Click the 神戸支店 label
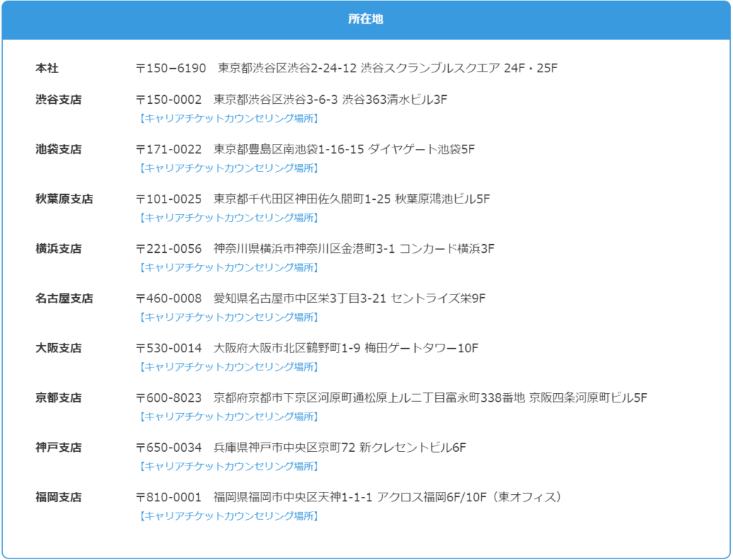733x560 pixels. coord(59,448)
